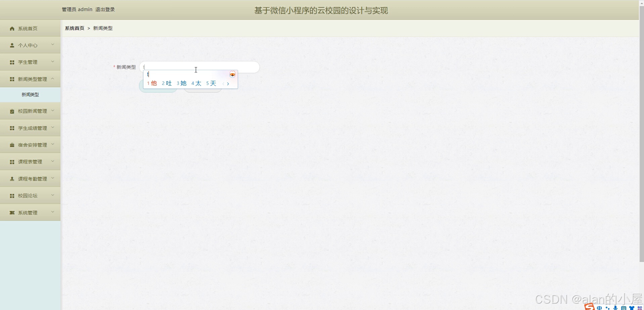Go to next IME candidate page arrow
Screen dimensions: 644x310
coord(228,84)
